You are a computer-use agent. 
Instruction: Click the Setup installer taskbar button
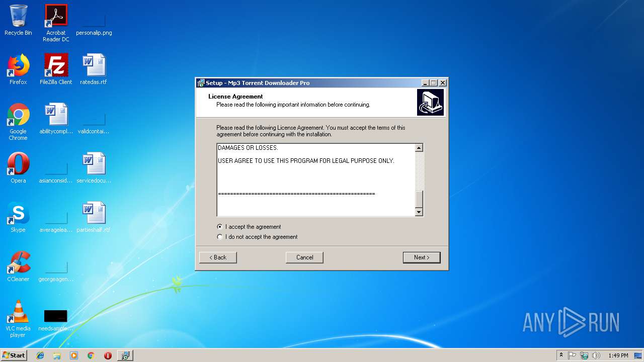click(x=125, y=355)
